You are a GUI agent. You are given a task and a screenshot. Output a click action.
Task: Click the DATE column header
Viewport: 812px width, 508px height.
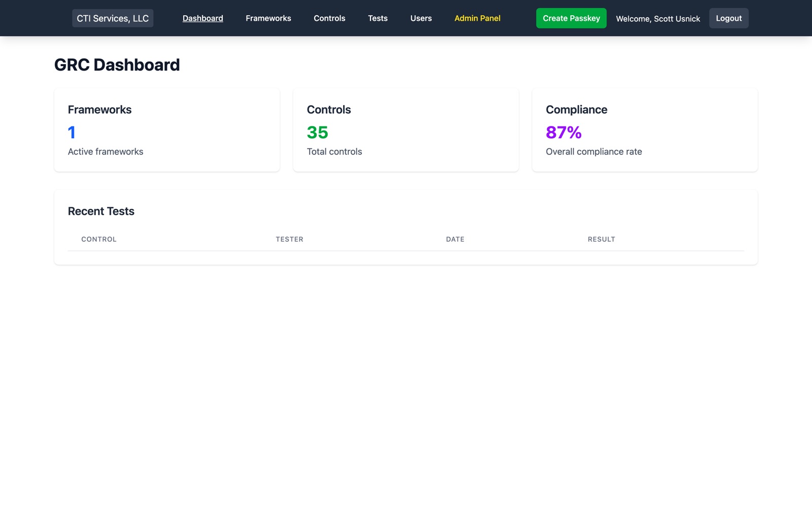(x=455, y=239)
